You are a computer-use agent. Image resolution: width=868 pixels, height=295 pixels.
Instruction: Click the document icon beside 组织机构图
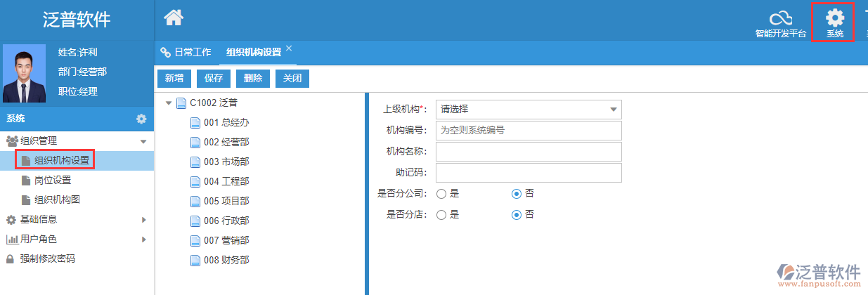26,200
